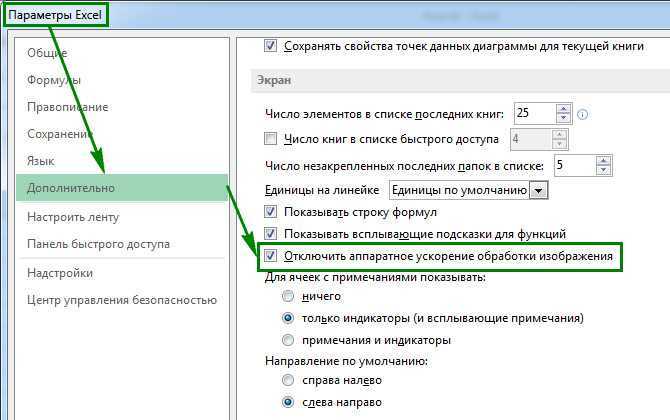This screenshot has height=420, width=670.
Task: Toggle 'Сохранять свойства точек данных диаграммы' checkbox
Action: click(x=270, y=45)
